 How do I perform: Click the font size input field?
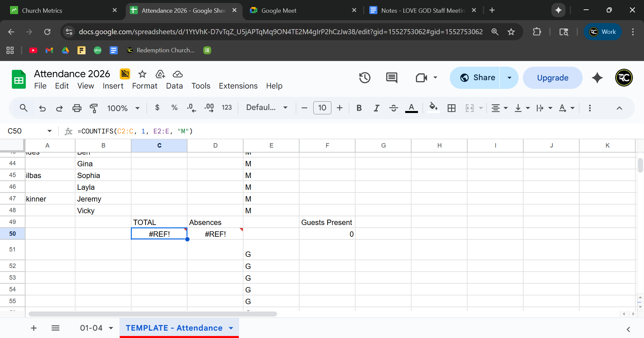point(322,108)
